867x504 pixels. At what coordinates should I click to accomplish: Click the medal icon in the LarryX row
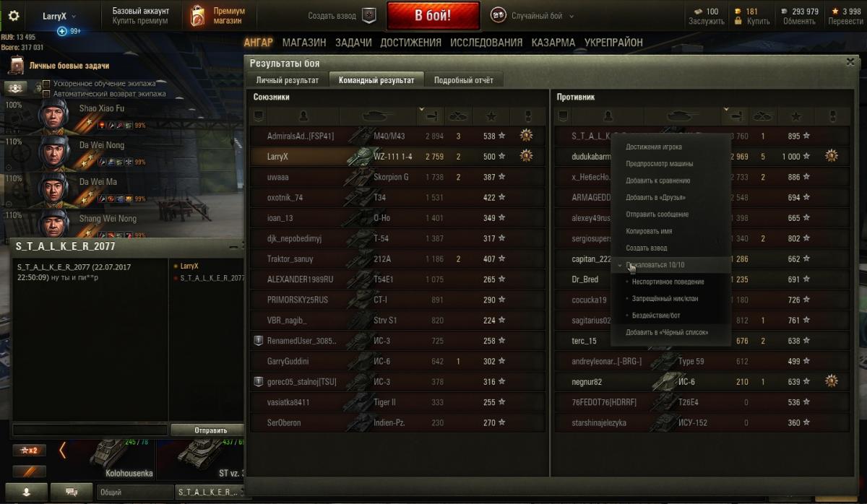[527, 155]
